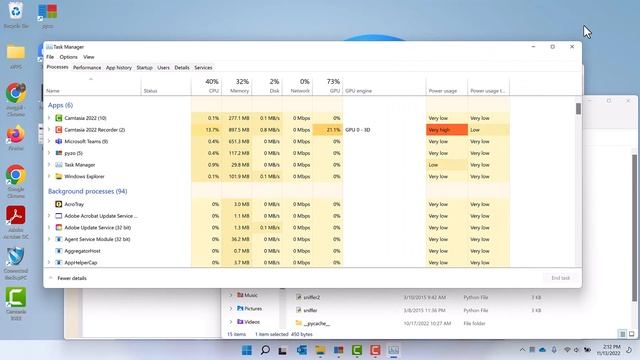
Task: Select the sniffer2 file in File Explorer
Action: click(x=312, y=298)
